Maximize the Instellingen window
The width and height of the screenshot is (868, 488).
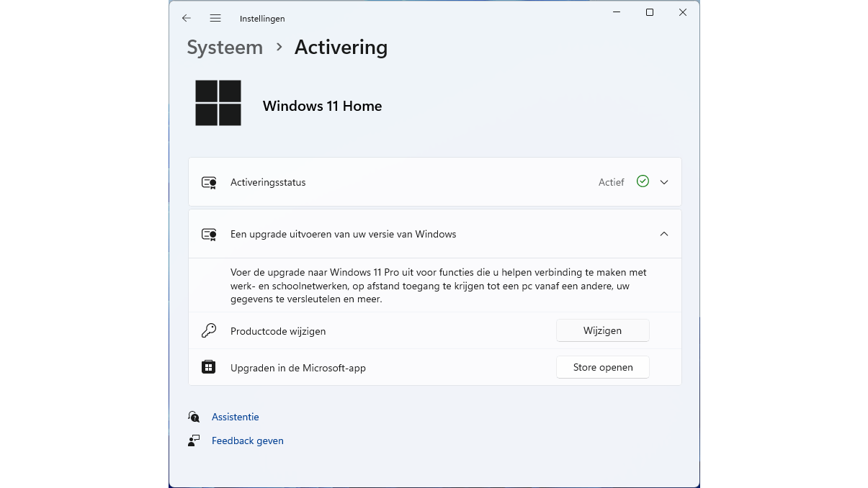(650, 12)
